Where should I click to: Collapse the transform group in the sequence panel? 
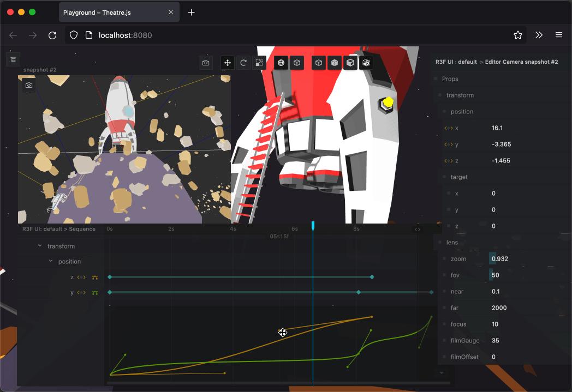[39, 246]
